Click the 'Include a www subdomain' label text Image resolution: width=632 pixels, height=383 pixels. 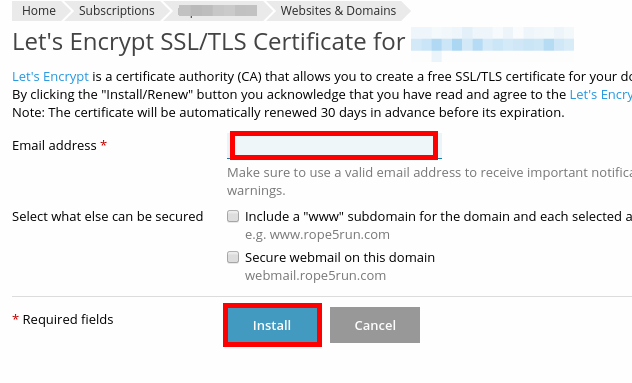pos(438,216)
